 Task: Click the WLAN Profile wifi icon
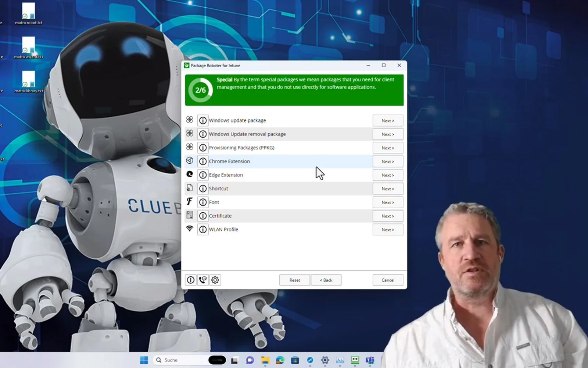(x=190, y=229)
